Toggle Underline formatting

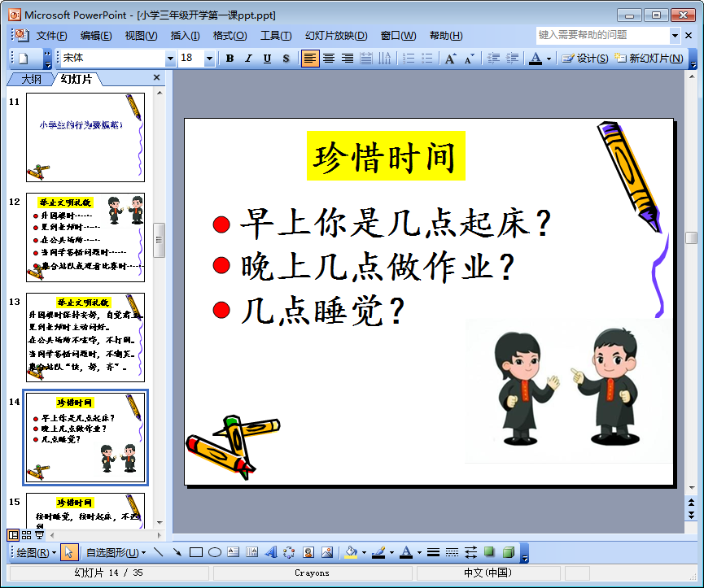click(x=267, y=59)
